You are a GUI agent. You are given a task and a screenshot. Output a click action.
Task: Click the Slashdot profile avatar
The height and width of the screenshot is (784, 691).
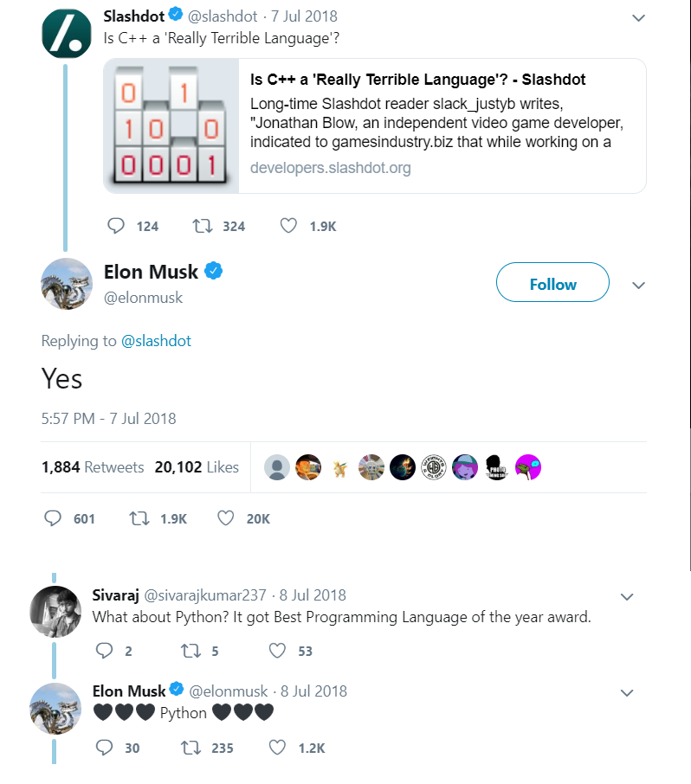click(x=67, y=31)
